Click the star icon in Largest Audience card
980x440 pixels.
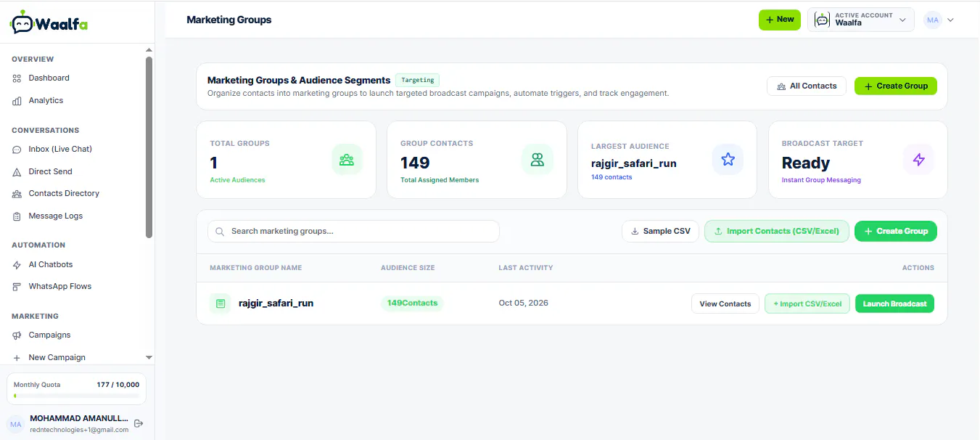tap(728, 159)
